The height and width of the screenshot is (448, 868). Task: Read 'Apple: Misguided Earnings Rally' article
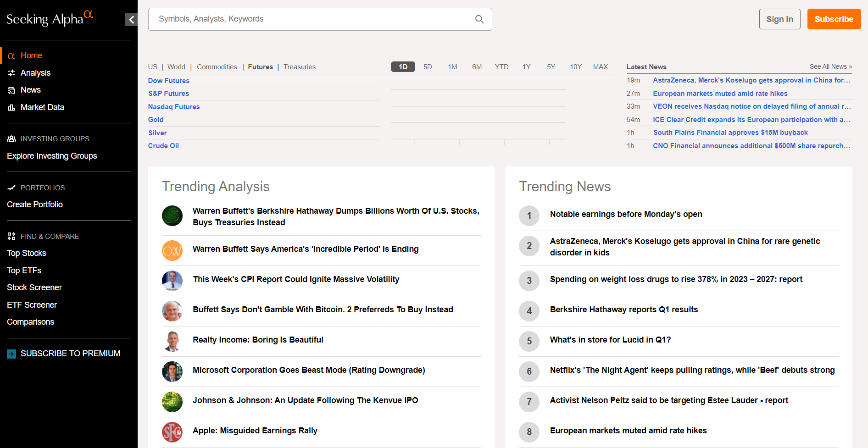pyautogui.click(x=255, y=431)
